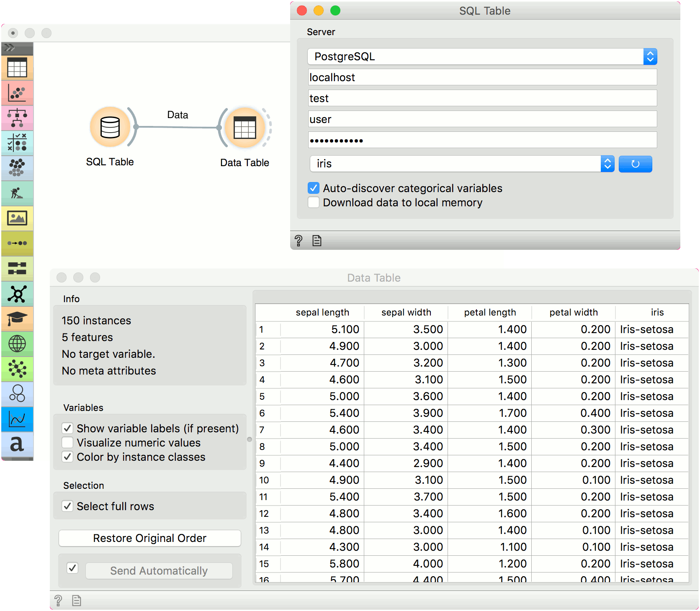Click the localhost host input field
The width and height of the screenshot is (700, 611).
482,77
